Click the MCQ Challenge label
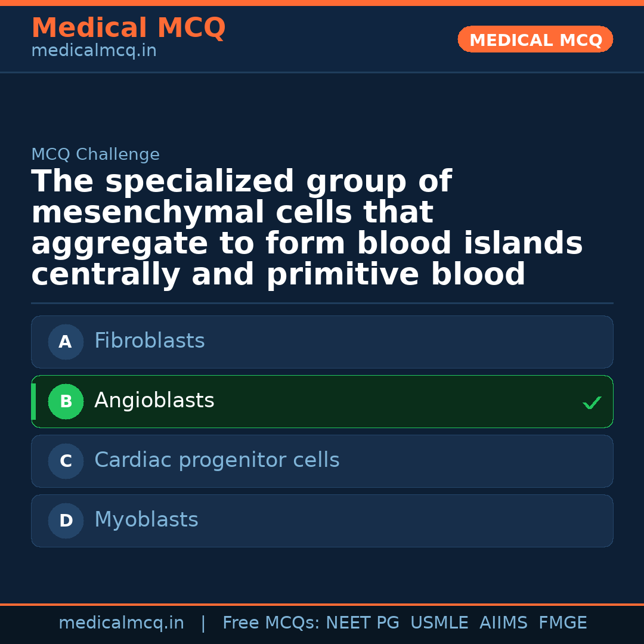Screen dimensions: 644x644 (95, 154)
